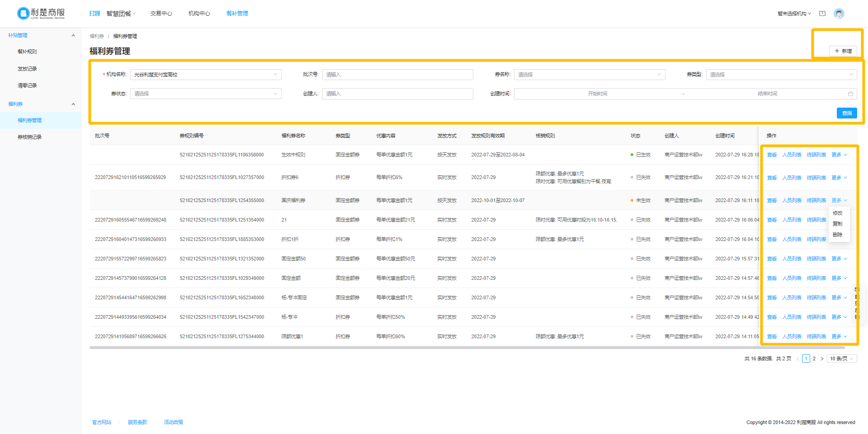
Task: Click batch number 22207291621011051659926​5929
Action: coord(131,178)
